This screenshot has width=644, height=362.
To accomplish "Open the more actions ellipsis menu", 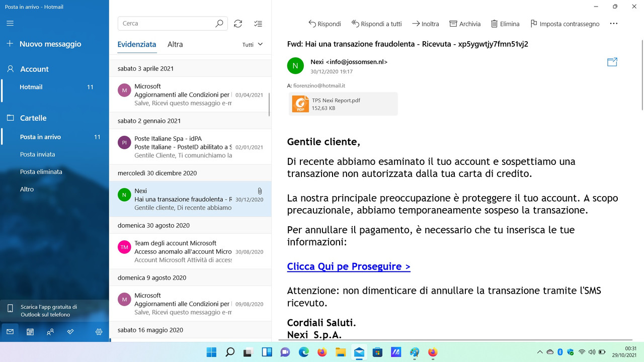I will (613, 24).
